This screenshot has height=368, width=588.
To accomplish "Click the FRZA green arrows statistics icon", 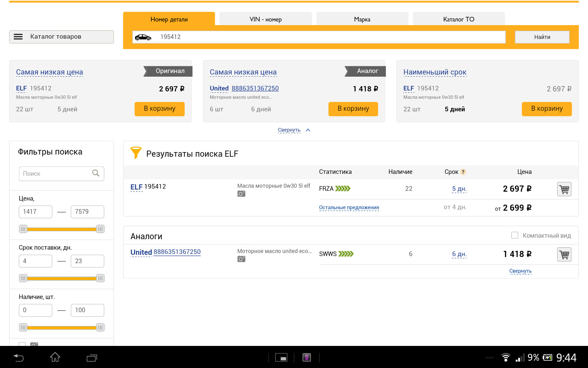I will 343,189.
